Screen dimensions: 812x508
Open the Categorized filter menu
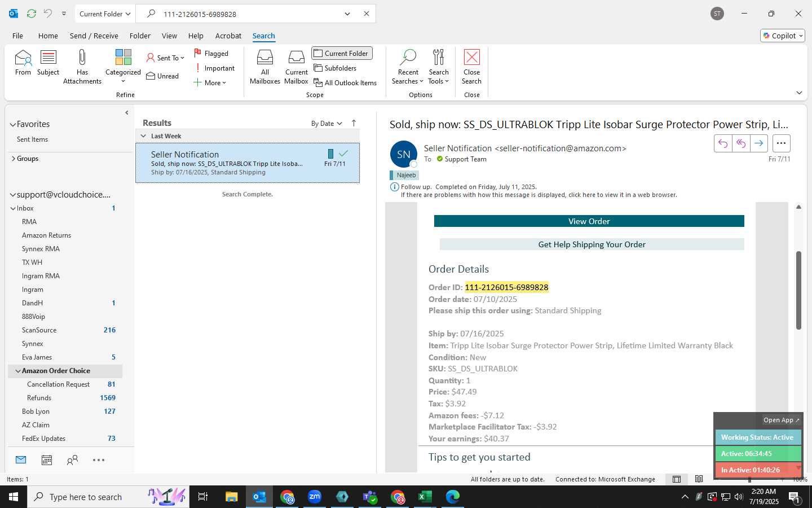pos(123,67)
